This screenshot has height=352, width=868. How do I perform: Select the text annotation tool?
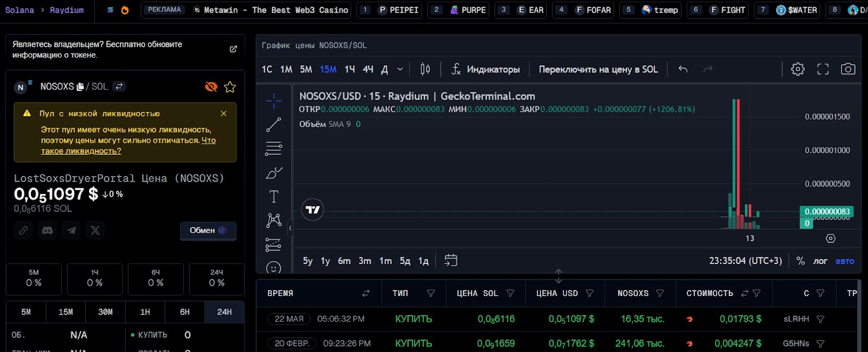point(274,196)
